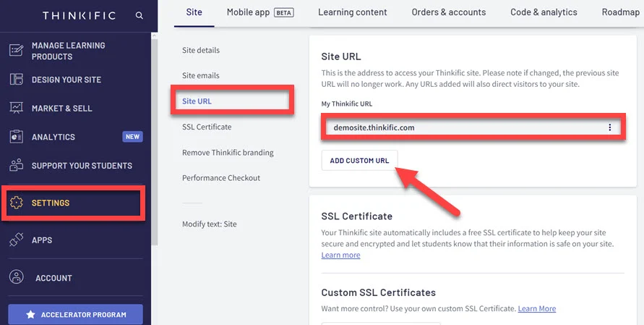
Task: Click the Settings gear icon
Action: 16,203
